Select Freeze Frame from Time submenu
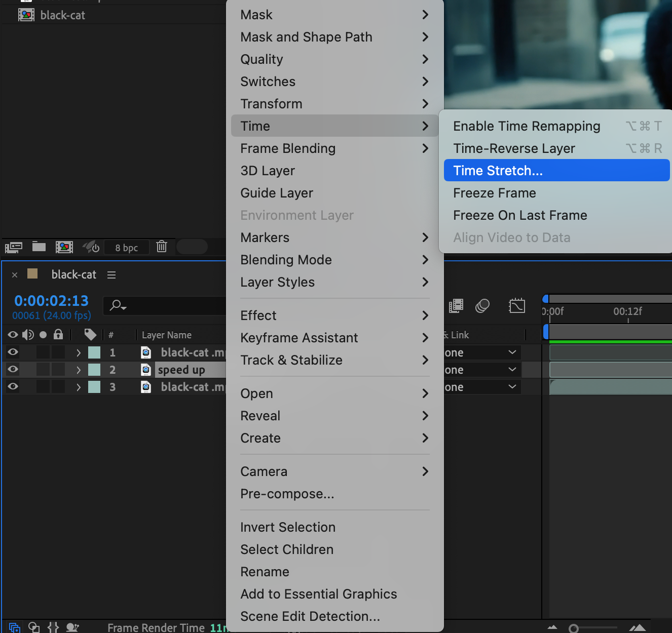The width and height of the screenshot is (672, 633). (494, 193)
